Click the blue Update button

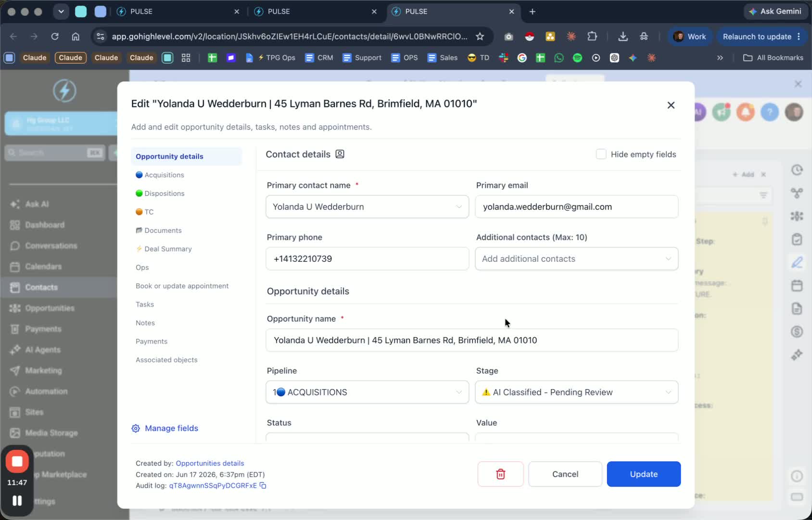(x=644, y=474)
